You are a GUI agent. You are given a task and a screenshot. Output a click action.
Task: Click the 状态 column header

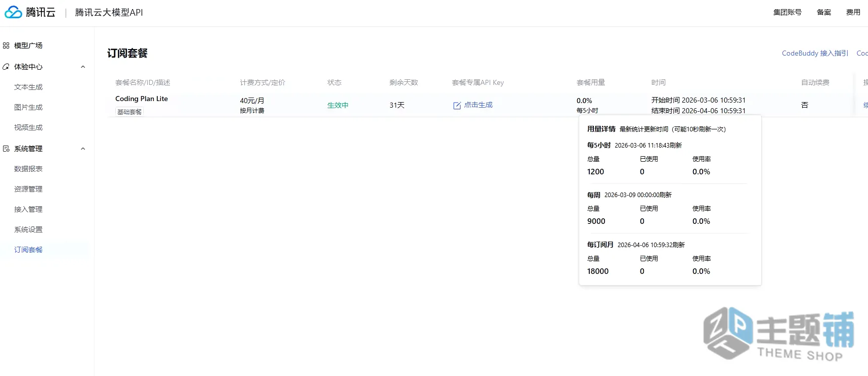[x=334, y=82]
